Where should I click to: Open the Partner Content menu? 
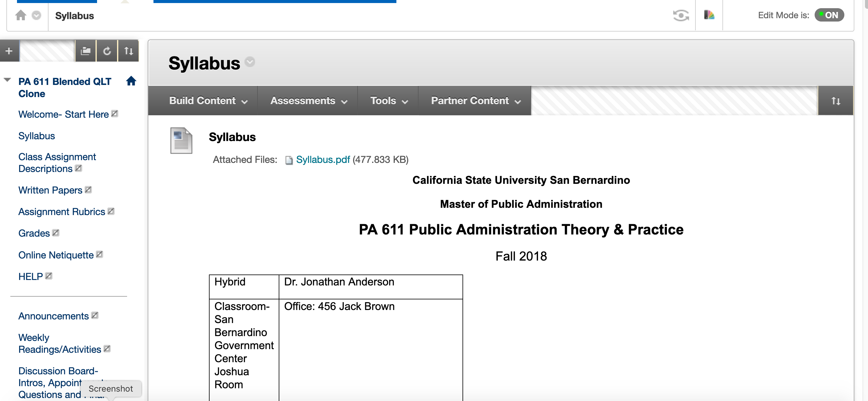[476, 101]
